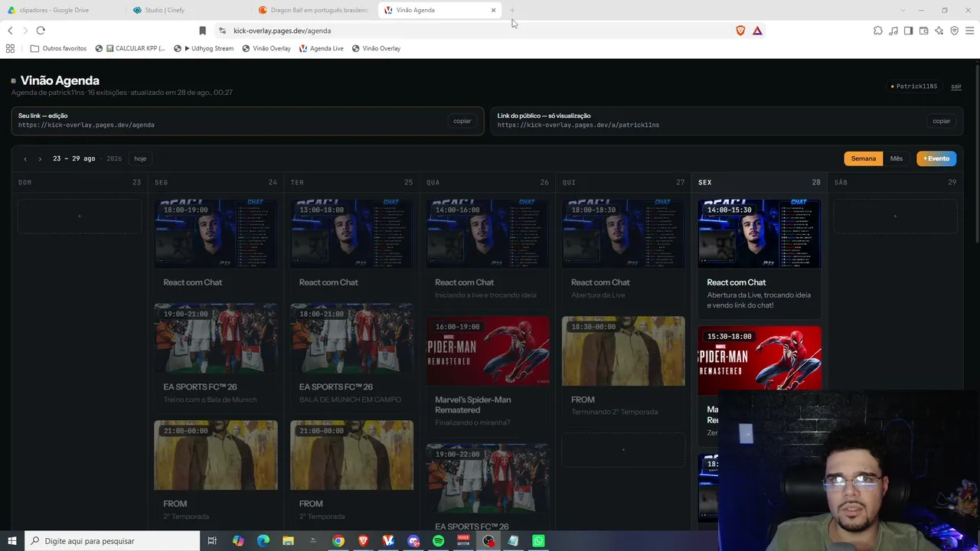The height and width of the screenshot is (551, 980).
Task: Open the Agenda Live bookmark
Action: [322, 48]
